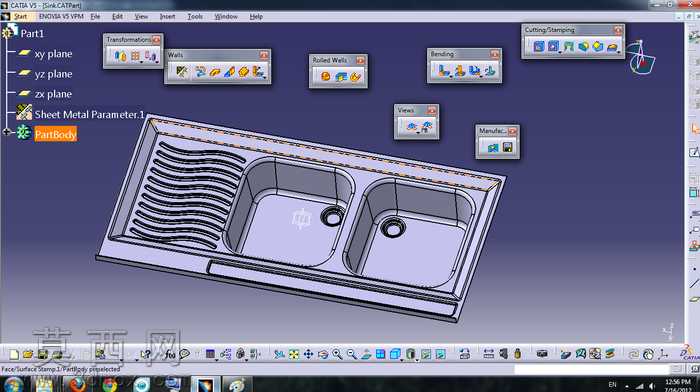Close the Transformations floating toolbar
Image resolution: width=700 pixels, height=392 pixels.
coord(156,40)
